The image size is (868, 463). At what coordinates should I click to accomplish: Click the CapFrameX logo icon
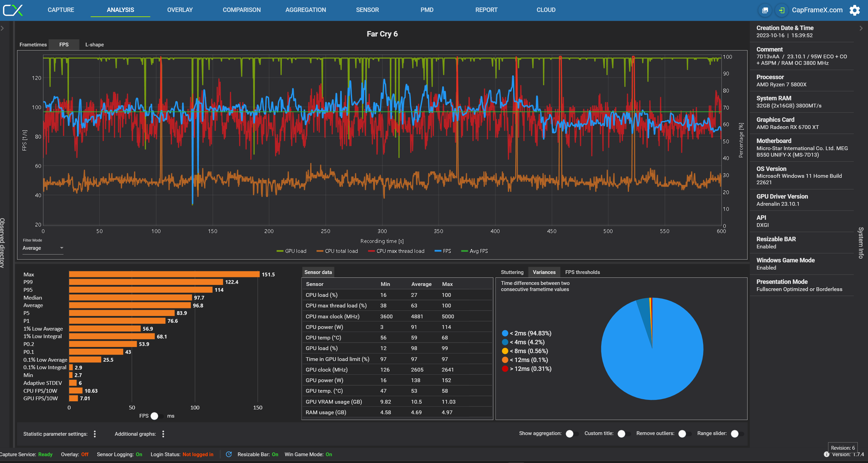click(13, 10)
